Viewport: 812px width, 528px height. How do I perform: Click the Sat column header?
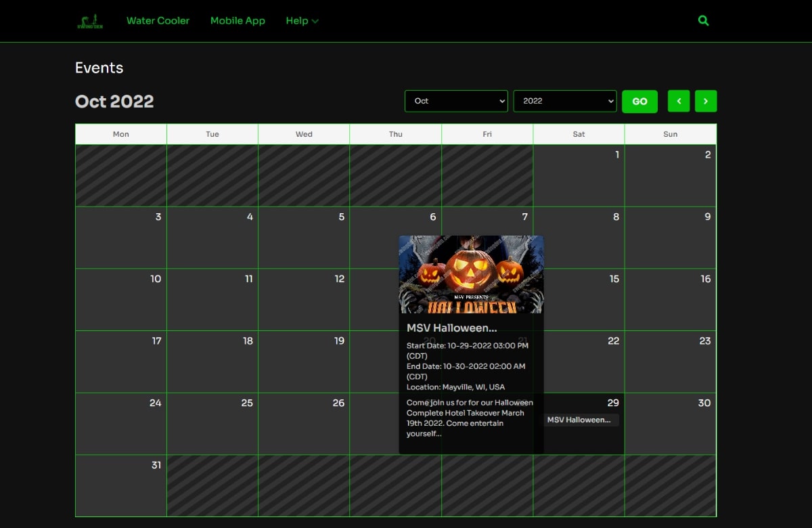pos(579,134)
